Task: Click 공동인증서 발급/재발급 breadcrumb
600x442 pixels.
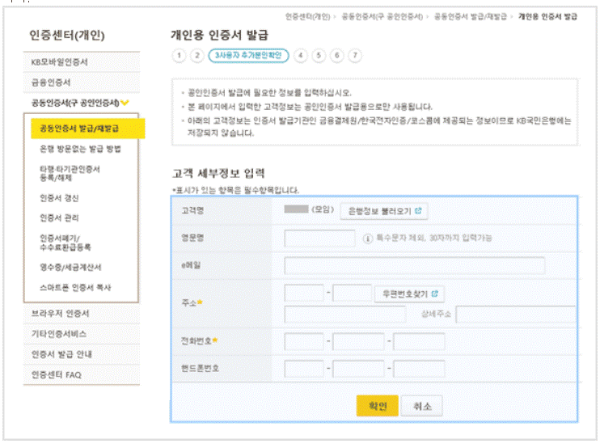Action: coord(470,16)
